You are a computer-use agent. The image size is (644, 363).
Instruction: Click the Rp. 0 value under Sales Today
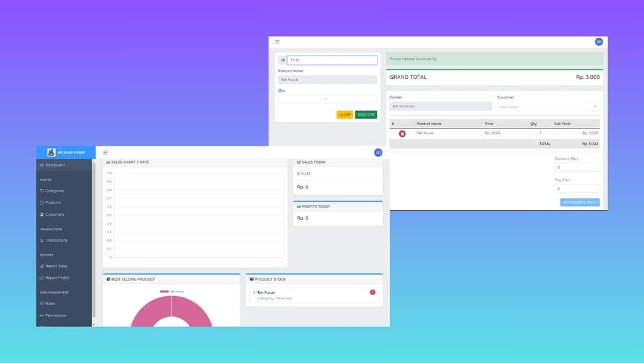[x=303, y=187]
